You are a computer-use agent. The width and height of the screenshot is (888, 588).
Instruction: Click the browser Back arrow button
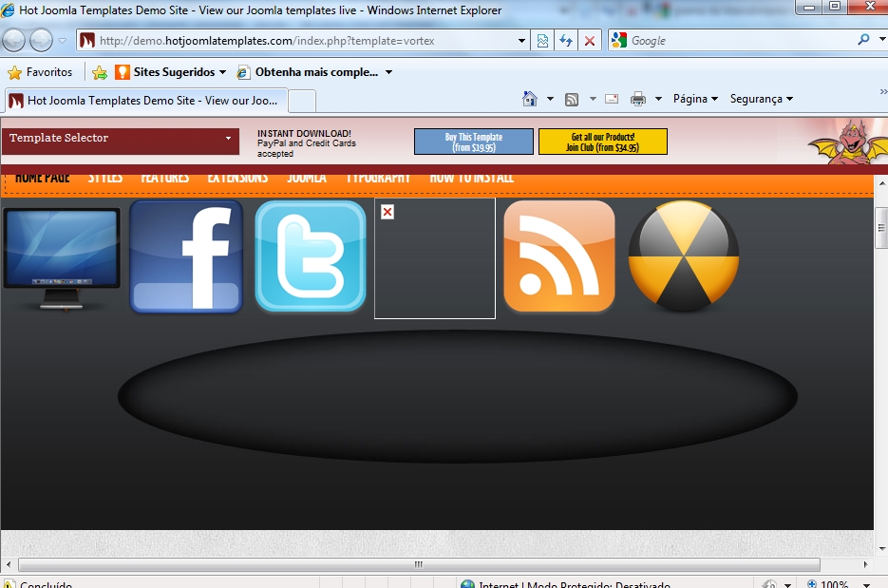coord(13,40)
